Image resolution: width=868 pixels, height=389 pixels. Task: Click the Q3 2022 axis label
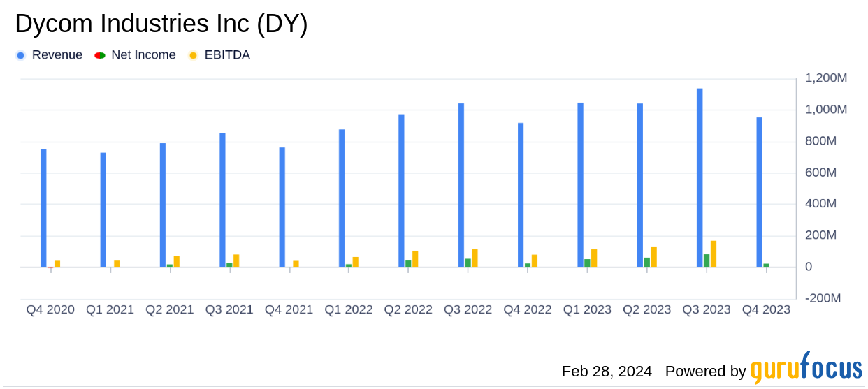[x=468, y=309]
